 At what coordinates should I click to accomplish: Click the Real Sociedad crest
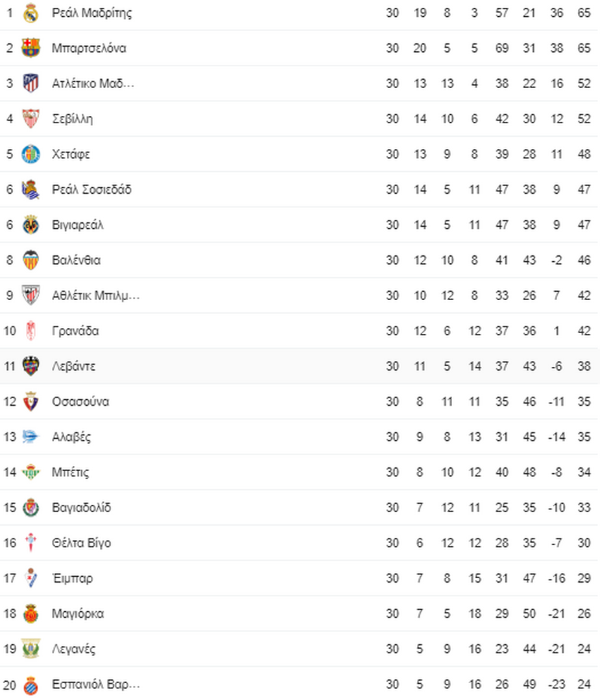click(x=30, y=189)
